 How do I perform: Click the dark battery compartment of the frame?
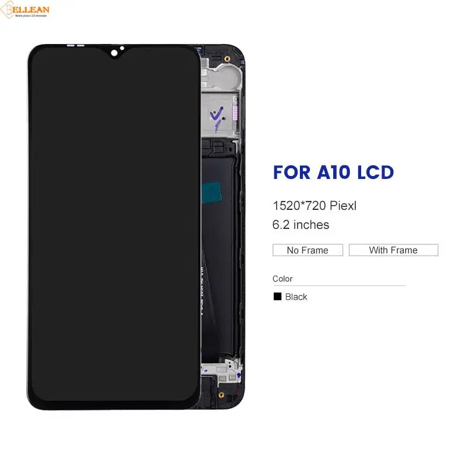(x=218, y=255)
